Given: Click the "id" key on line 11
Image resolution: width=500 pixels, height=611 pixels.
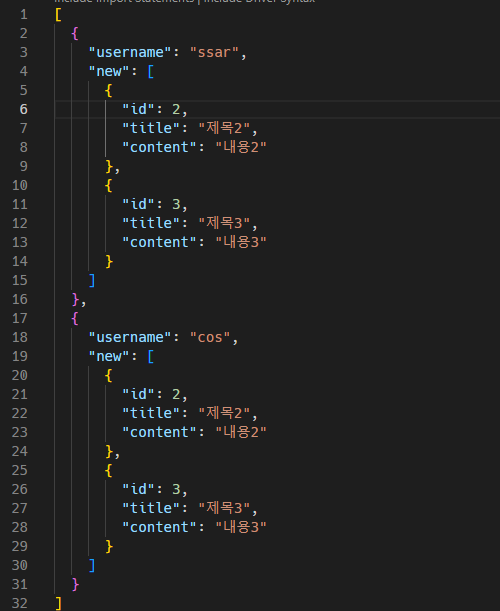Looking at the screenshot, I should tap(138, 204).
